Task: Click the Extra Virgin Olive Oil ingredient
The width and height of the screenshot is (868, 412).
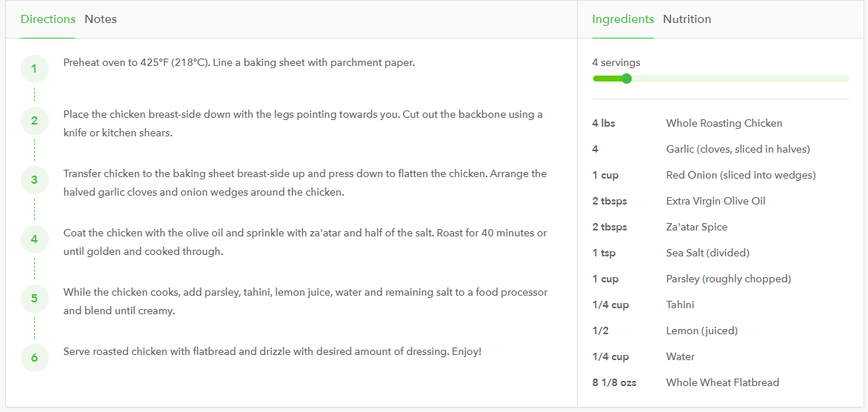Action: click(715, 201)
